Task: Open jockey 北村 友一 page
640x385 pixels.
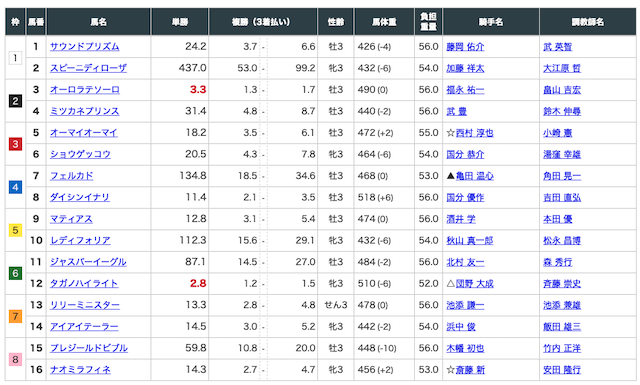Action: pos(465,262)
